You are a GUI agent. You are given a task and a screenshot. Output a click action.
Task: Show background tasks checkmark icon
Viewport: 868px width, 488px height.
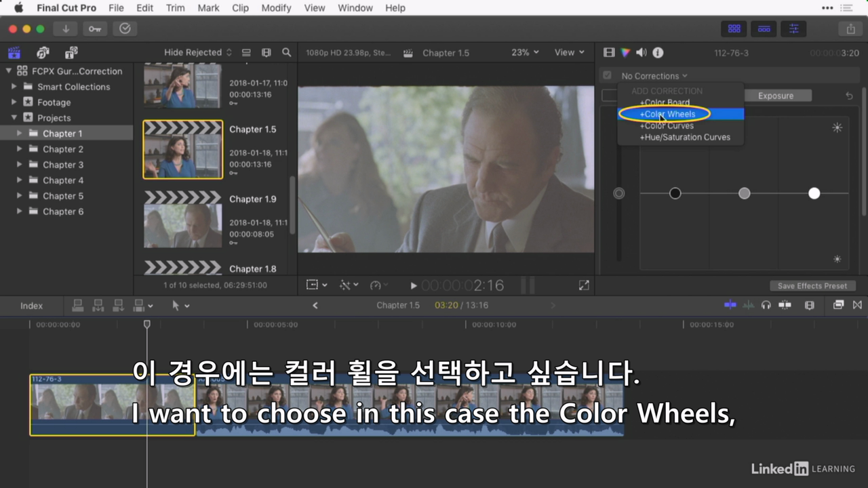[x=125, y=28]
